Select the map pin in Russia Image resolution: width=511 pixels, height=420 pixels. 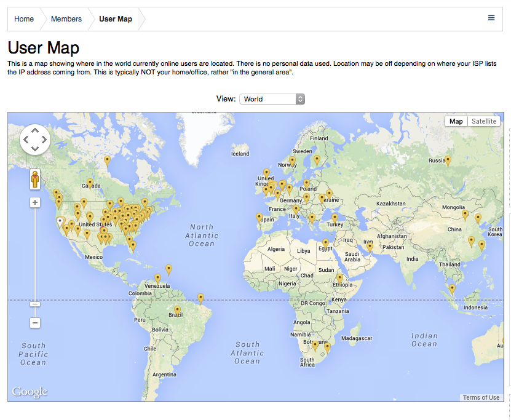(448, 160)
